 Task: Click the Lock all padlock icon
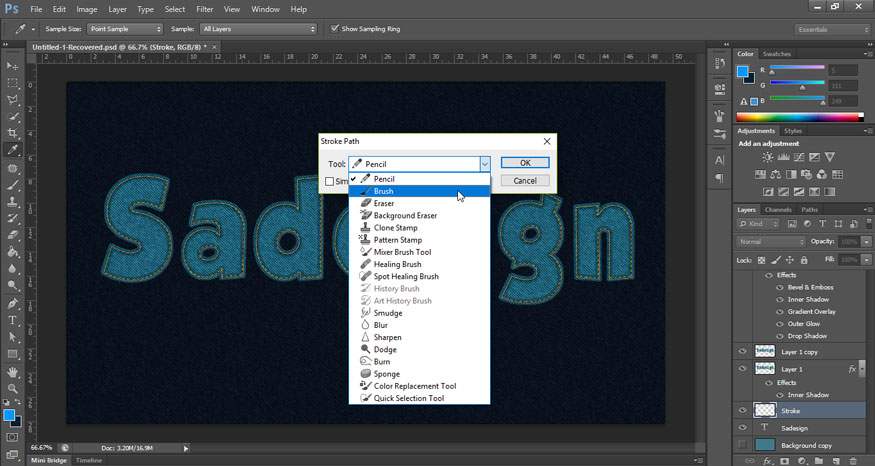(804, 260)
